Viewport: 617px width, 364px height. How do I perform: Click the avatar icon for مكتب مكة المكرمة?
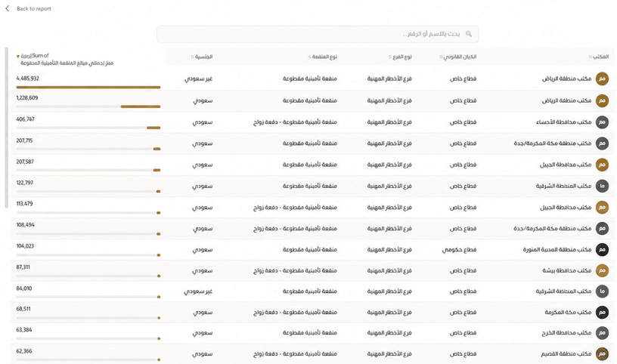602,312
